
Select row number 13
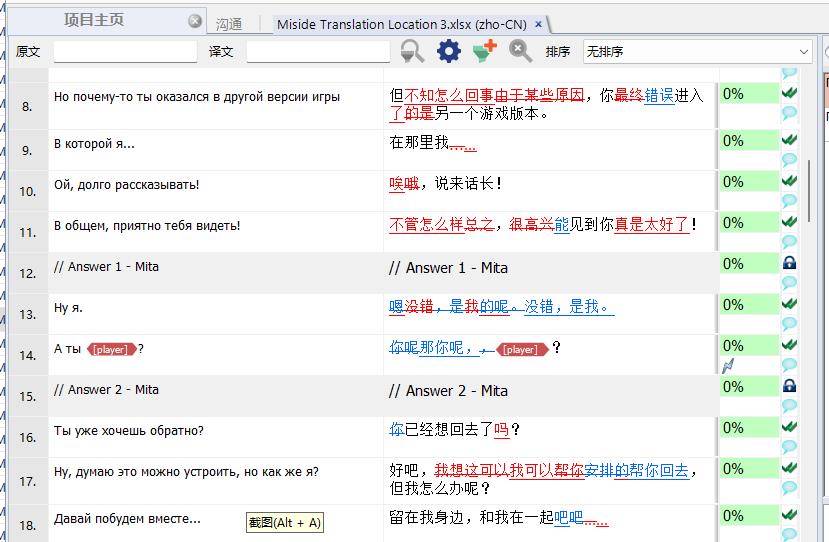click(x=27, y=314)
